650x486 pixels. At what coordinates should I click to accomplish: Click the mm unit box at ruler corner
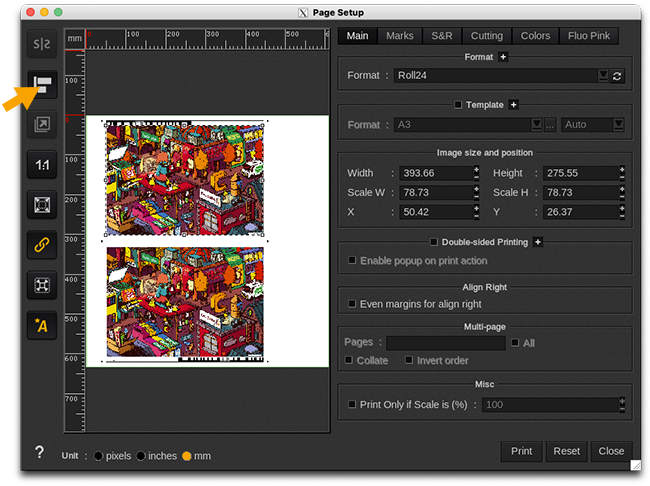click(x=75, y=39)
